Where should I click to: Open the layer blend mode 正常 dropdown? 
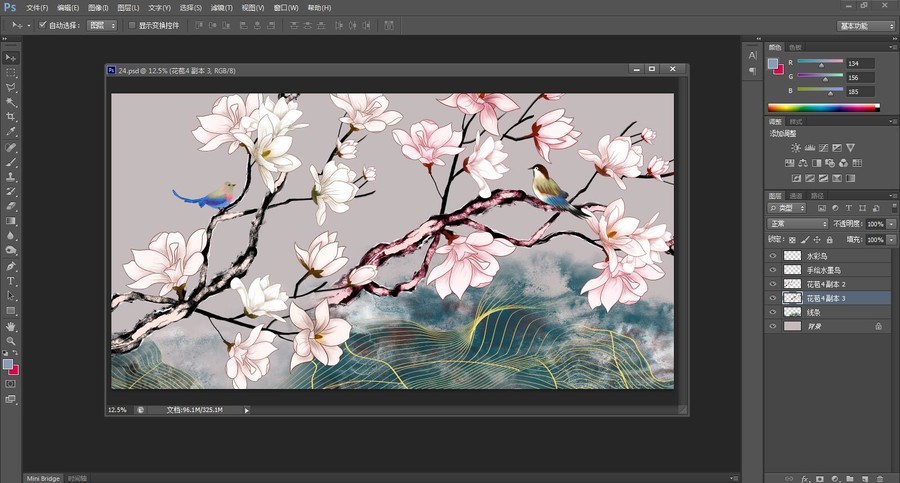tap(798, 223)
